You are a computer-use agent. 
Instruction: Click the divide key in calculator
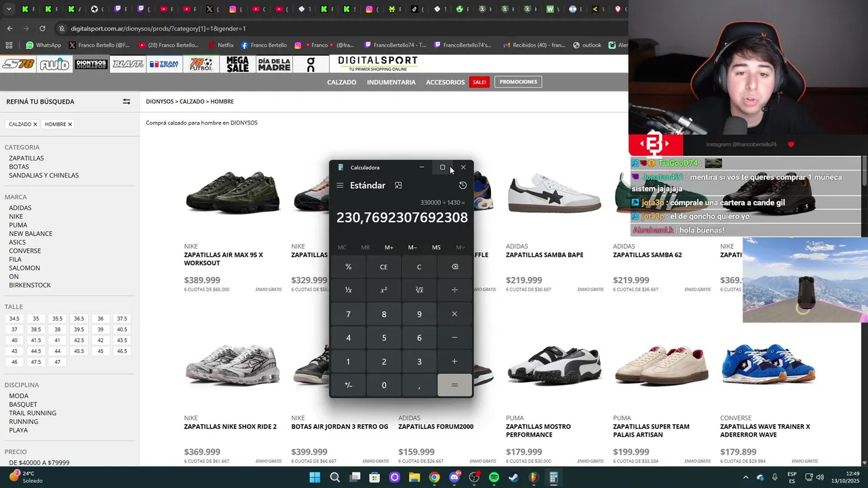click(x=454, y=290)
